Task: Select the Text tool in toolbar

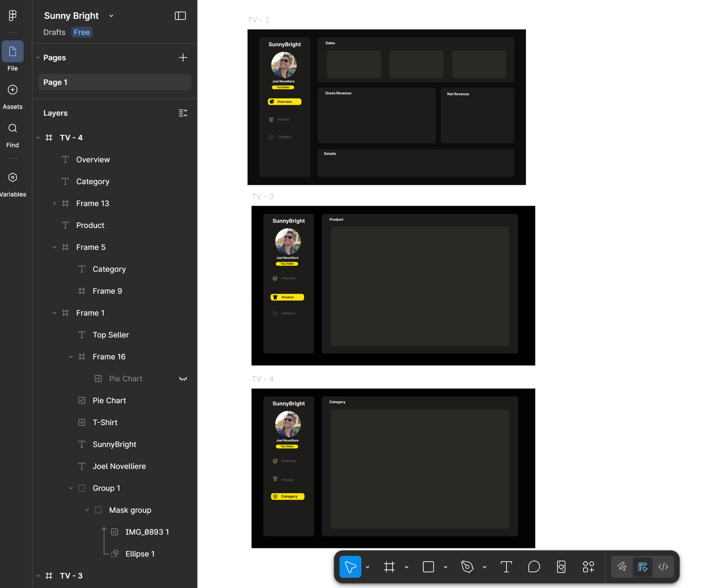Action: pyautogui.click(x=506, y=567)
